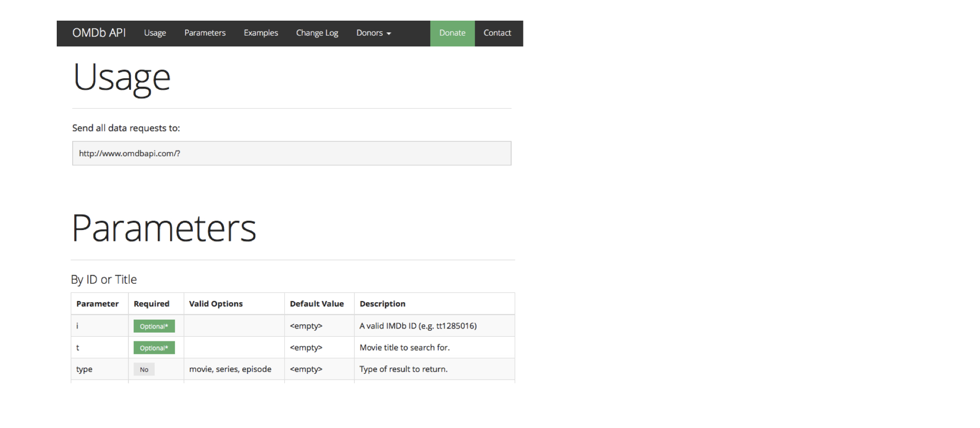Image resolution: width=980 pixels, height=428 pixels.
Task: Go to Examples in navbar
Action: (260, 33)
